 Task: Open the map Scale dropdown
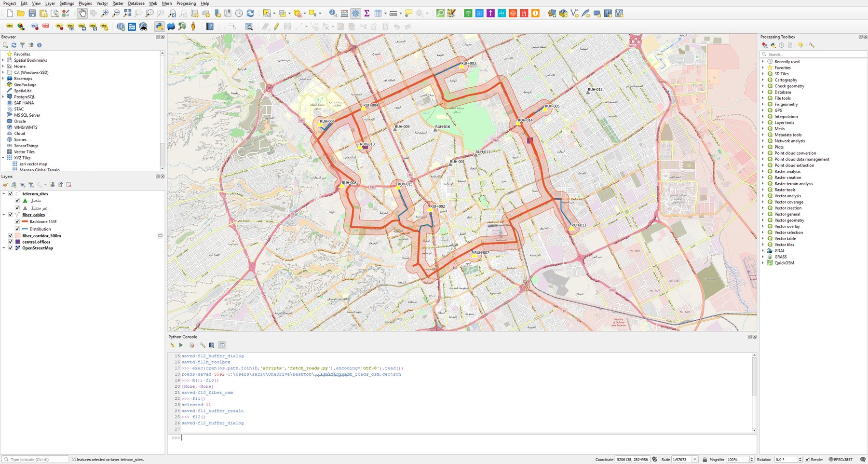695,460
